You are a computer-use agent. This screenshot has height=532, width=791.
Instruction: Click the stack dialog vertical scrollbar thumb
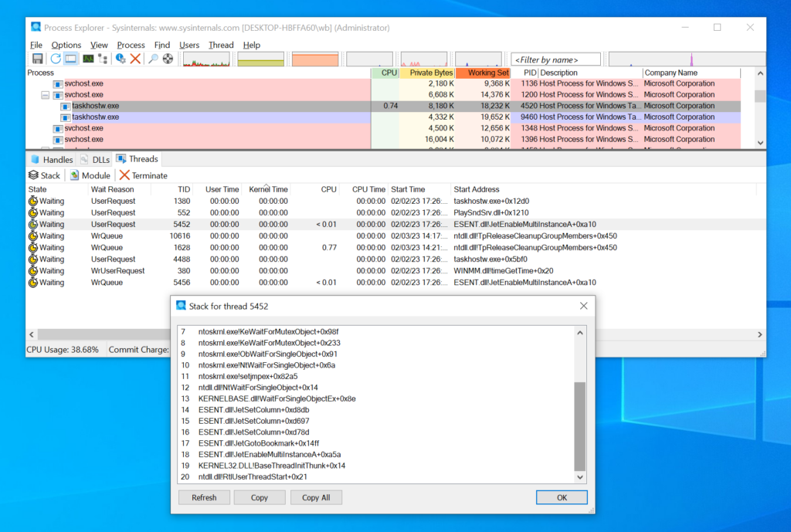(x=579, y=425)
